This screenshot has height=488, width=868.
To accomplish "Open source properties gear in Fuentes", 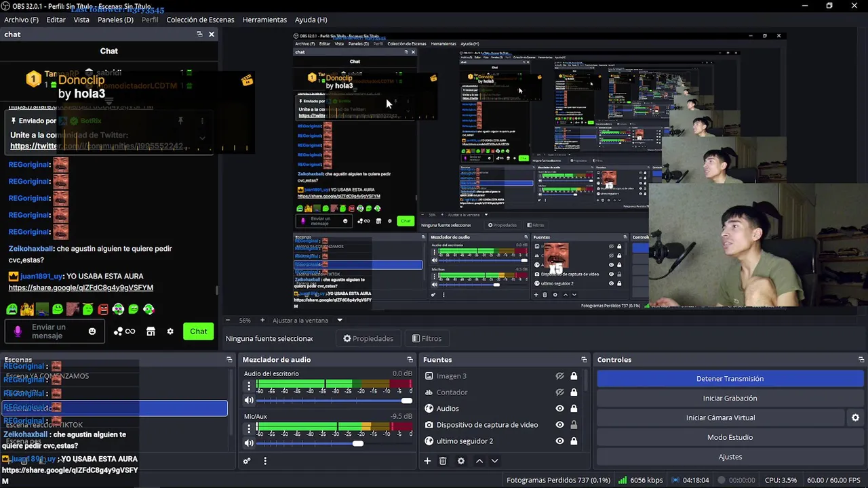I will coord(461,461).
